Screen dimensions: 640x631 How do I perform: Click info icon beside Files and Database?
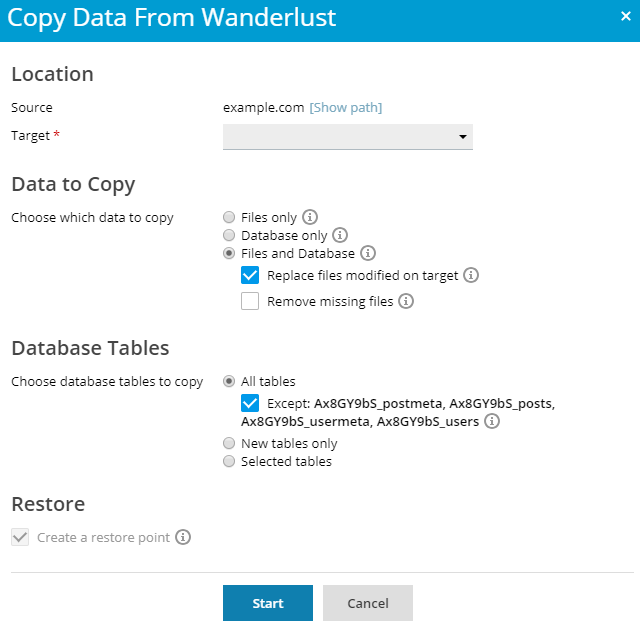(x=367, y=254)
